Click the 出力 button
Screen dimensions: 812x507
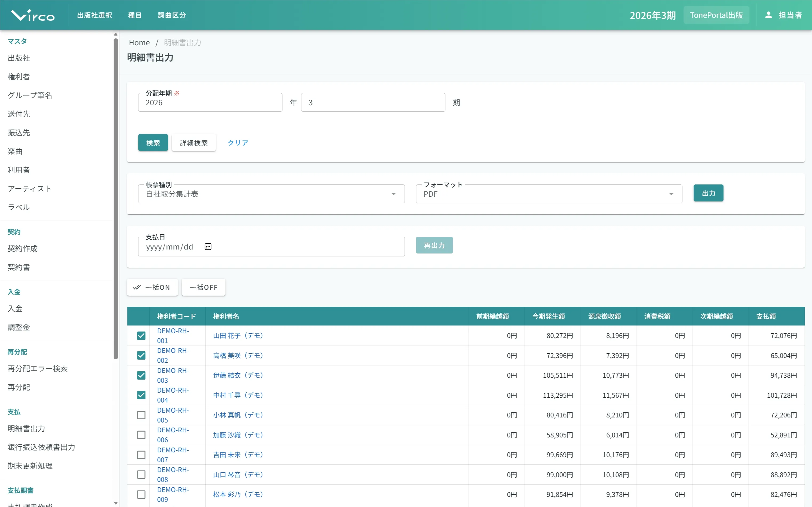(x=708, y=193)
